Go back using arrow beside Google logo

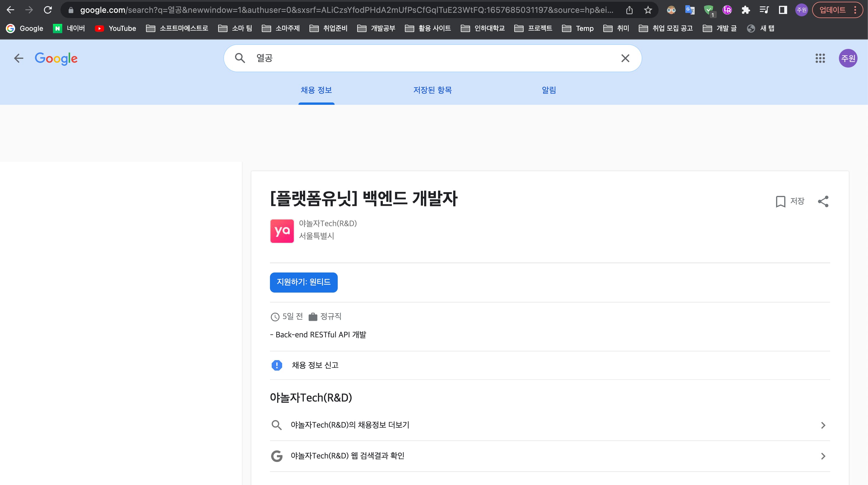[x=19, y=58]
